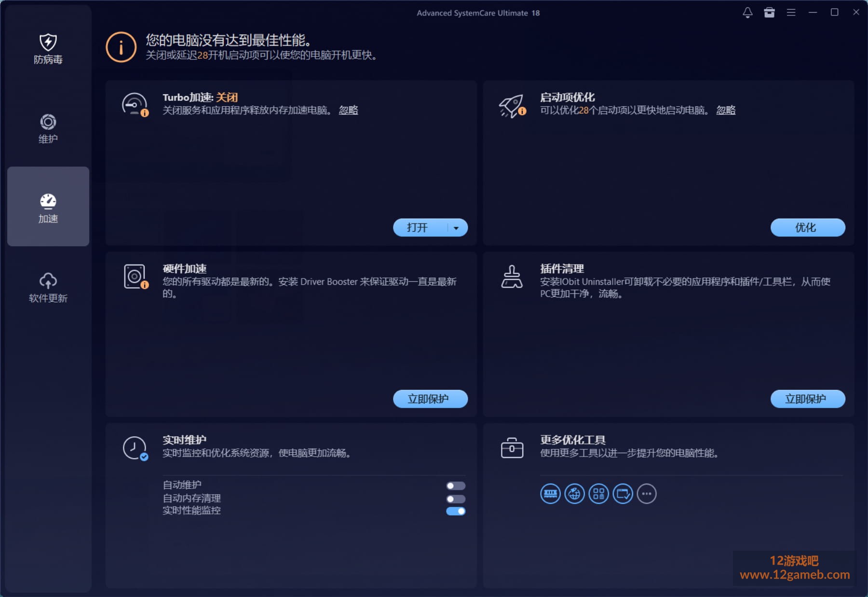The image size is (868, 597).
Task: Click the 更多优化工具 heading
Action: click(573, 440)
